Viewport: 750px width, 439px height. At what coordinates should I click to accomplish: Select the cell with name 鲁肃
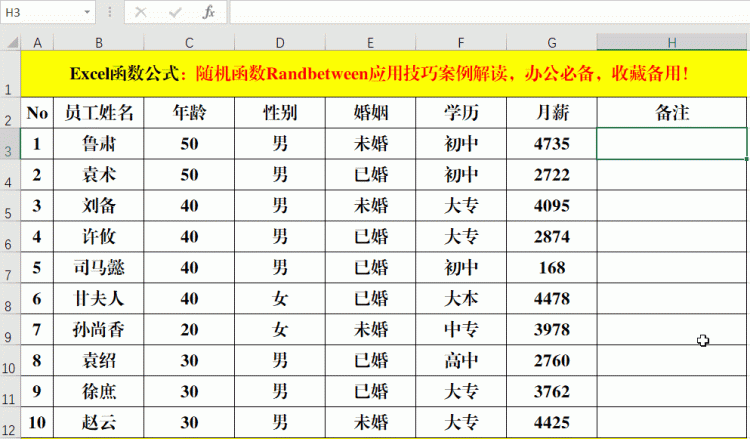[99, 143]
